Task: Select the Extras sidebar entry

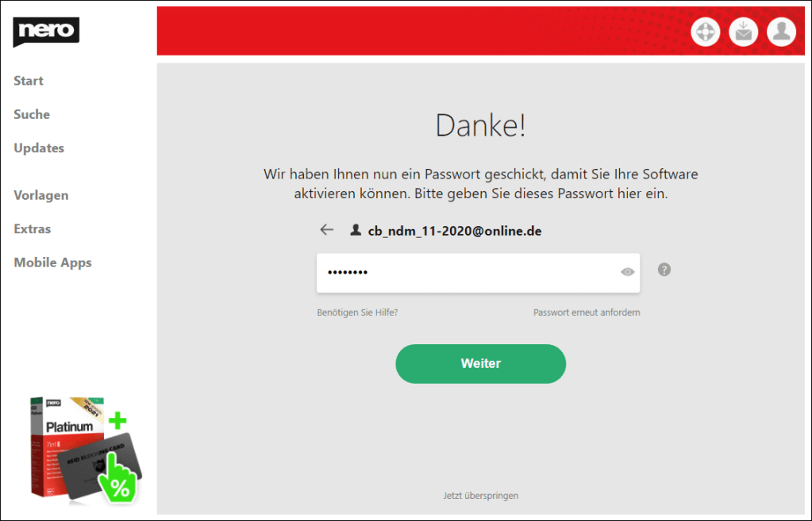Action: pyautogui.click(x=32, y=228)
